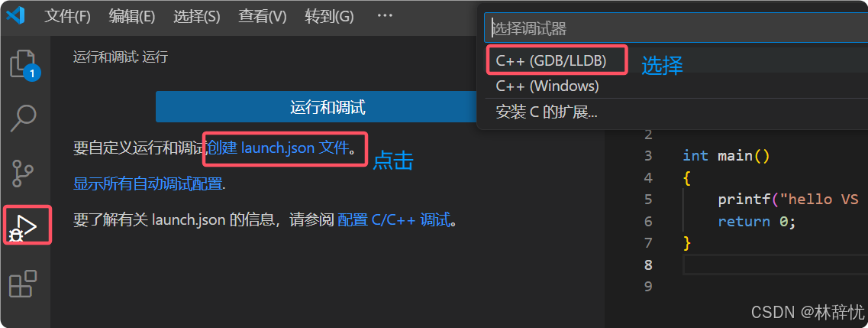Select the Run and Debug icon
Viewport: 868px width, 328px height.
(24, 226)
